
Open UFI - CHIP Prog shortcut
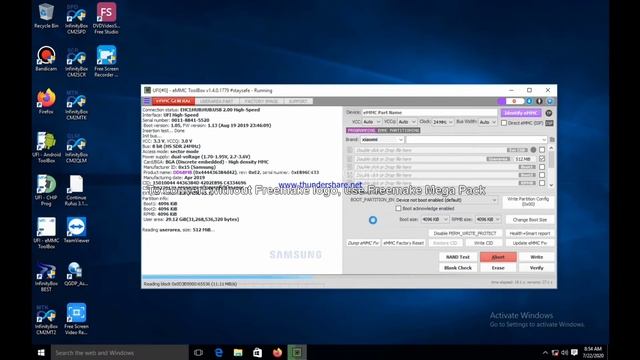click(46, 191)
